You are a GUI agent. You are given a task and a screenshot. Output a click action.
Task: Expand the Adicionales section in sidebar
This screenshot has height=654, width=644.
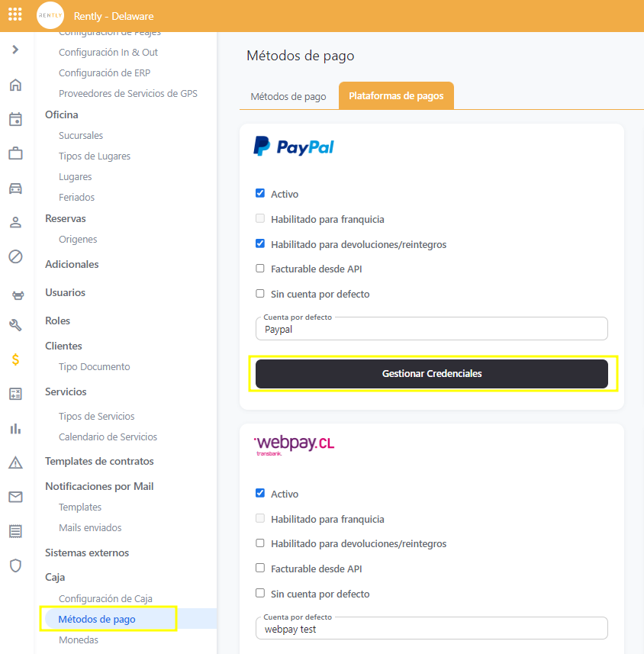click(72, 264)
